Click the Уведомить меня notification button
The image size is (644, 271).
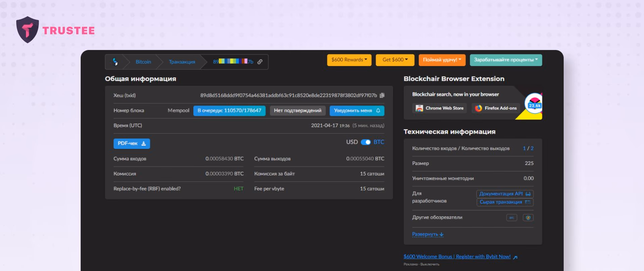(x=357, y=111)
